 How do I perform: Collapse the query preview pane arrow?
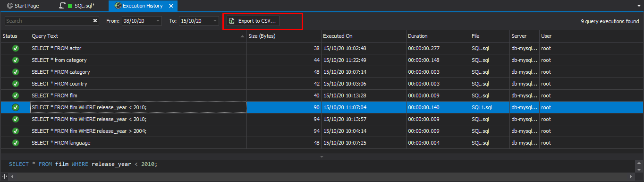pyautogui.click(x=322, y=156)
